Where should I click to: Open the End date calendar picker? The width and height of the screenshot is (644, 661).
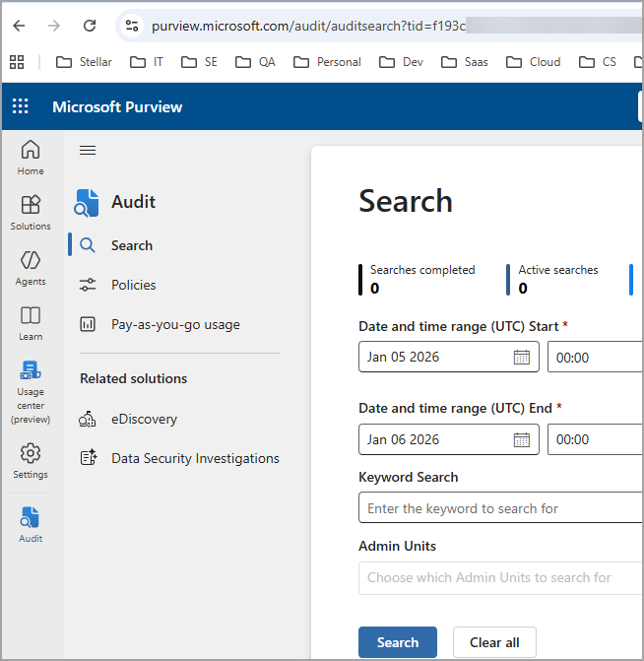(521, 439)
